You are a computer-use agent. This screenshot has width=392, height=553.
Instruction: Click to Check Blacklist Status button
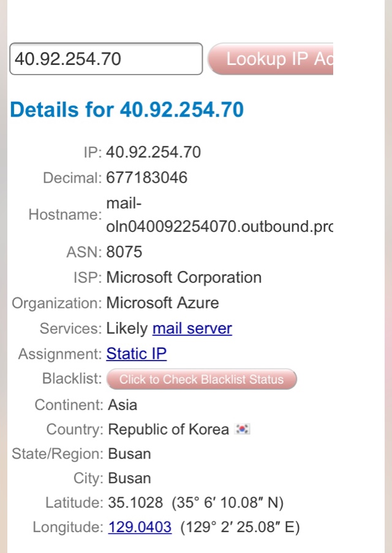click(202, 379)
